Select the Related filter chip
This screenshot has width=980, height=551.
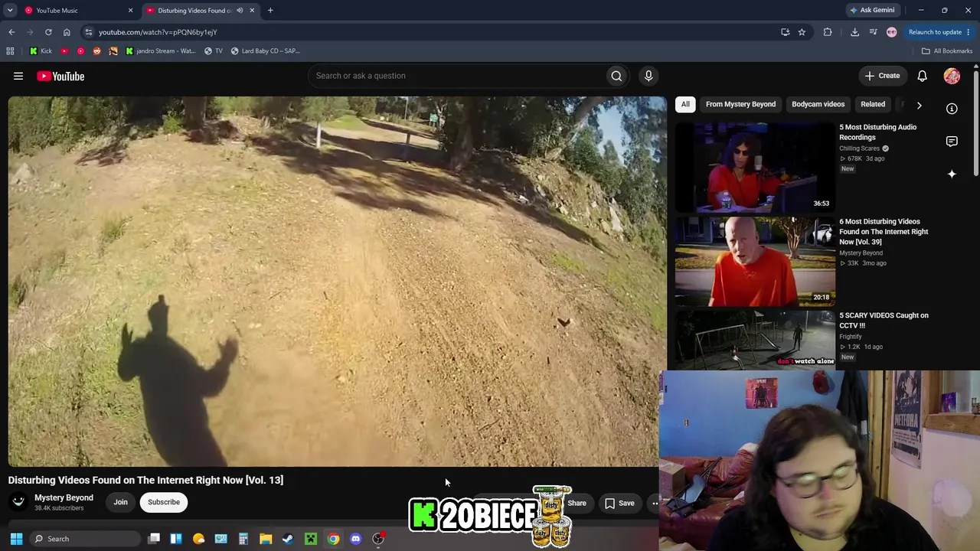point(873,104)
